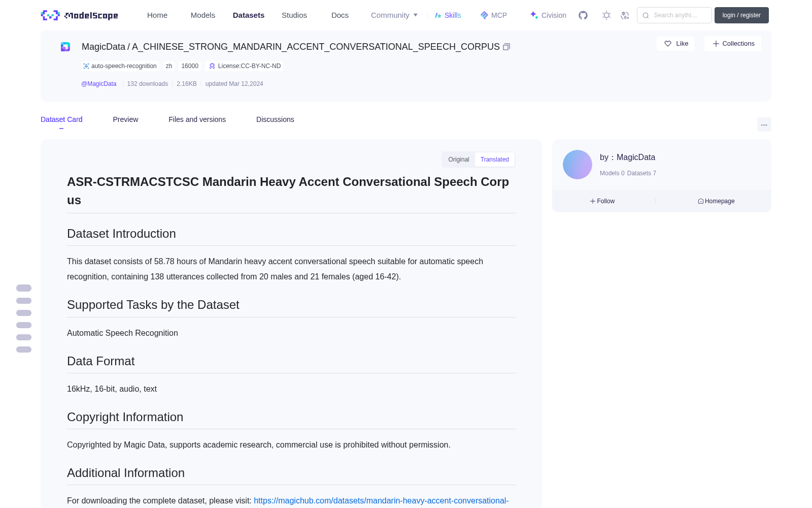Go to the Home page
Viewport: 812px width, 508px height.
[x=157, y=15]
